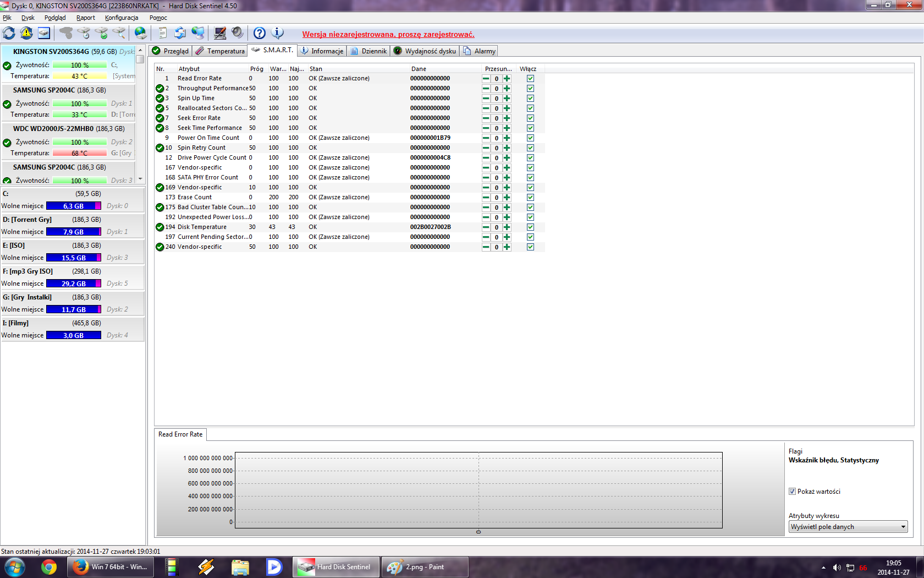The width and height of the screenshot is (924, 578).
Task: Click the unregistered version registration link
Action: click(388, 34)
